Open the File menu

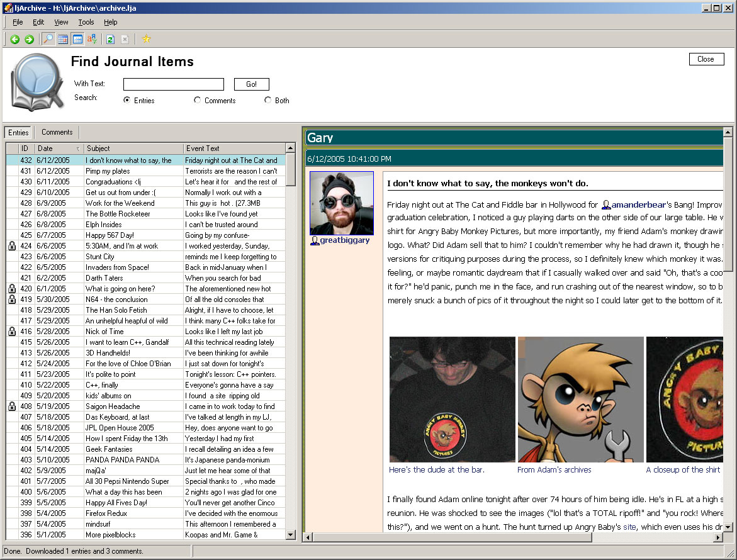(x=18, y=22)
